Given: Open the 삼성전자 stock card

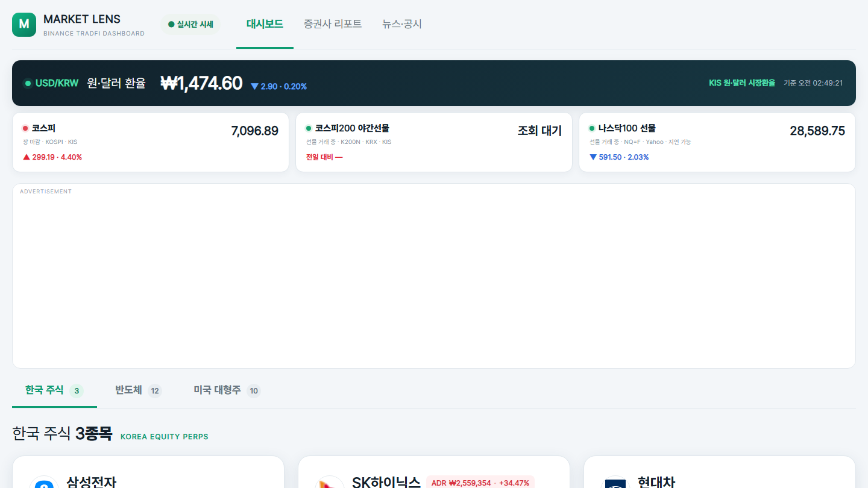Looking at the screenshot, I should click(x=148, y=472).
